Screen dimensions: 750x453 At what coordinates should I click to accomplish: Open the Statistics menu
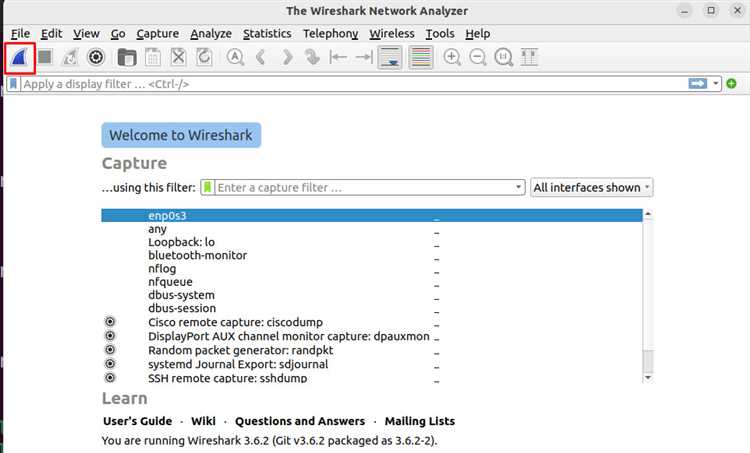(x=267, y=34)
